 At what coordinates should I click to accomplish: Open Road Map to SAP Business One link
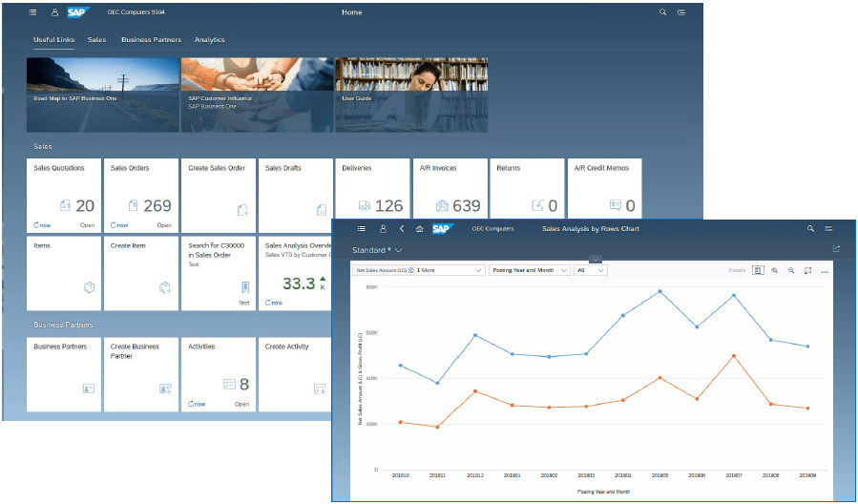click(x=103, y=95)
